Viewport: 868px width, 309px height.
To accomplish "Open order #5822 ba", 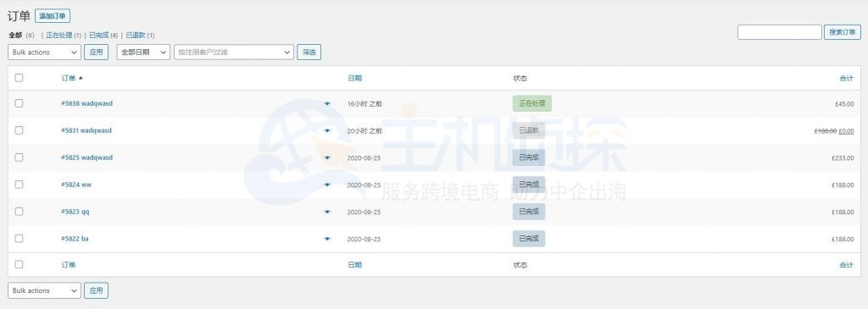I will point(75,239).
